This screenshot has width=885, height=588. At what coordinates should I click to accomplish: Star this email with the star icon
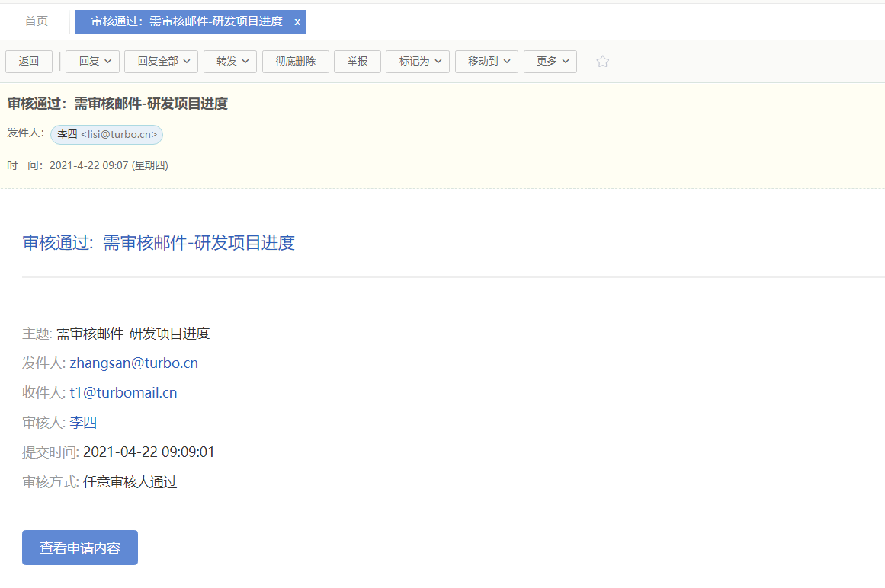[602, 62]
